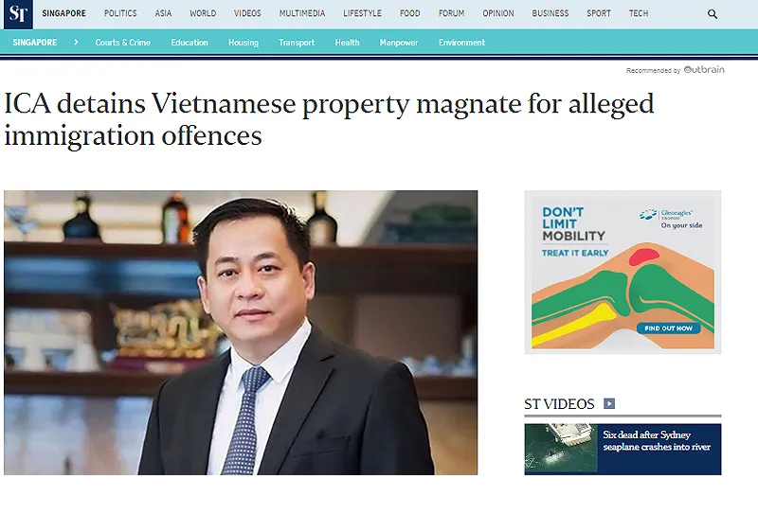Click the article's main photo
This screenshot has height=532, width=758.
click(241, 332)
